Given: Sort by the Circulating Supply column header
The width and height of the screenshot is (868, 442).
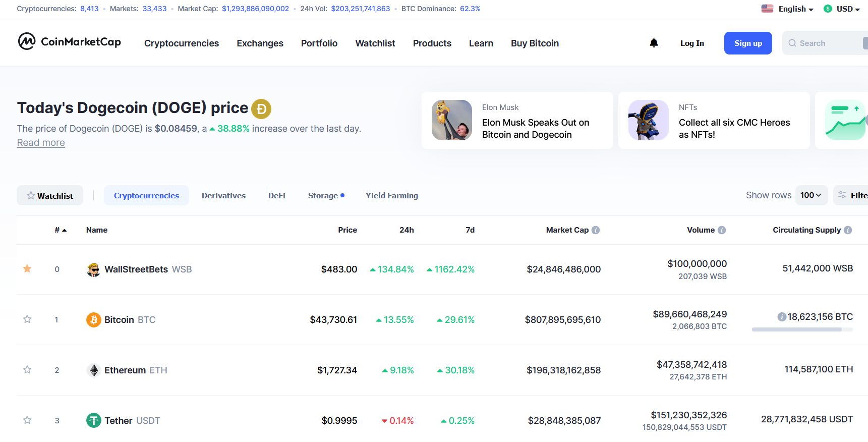Looking at the screenshot, I should pos(807,230).
